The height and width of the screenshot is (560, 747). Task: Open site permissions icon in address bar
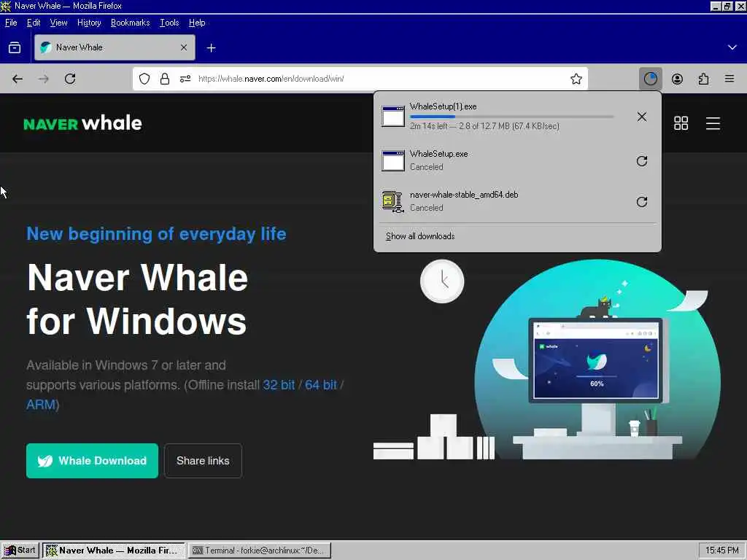coord(185,79)
